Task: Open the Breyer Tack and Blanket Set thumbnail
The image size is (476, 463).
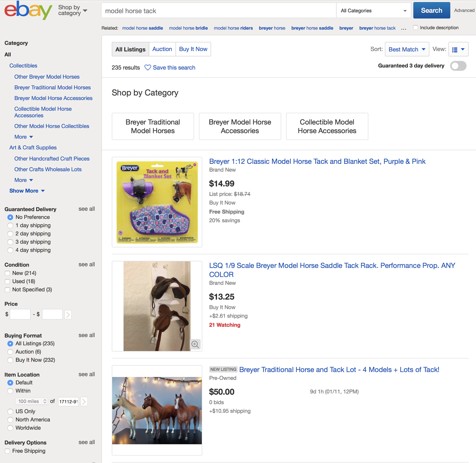Action: [157, 202]
